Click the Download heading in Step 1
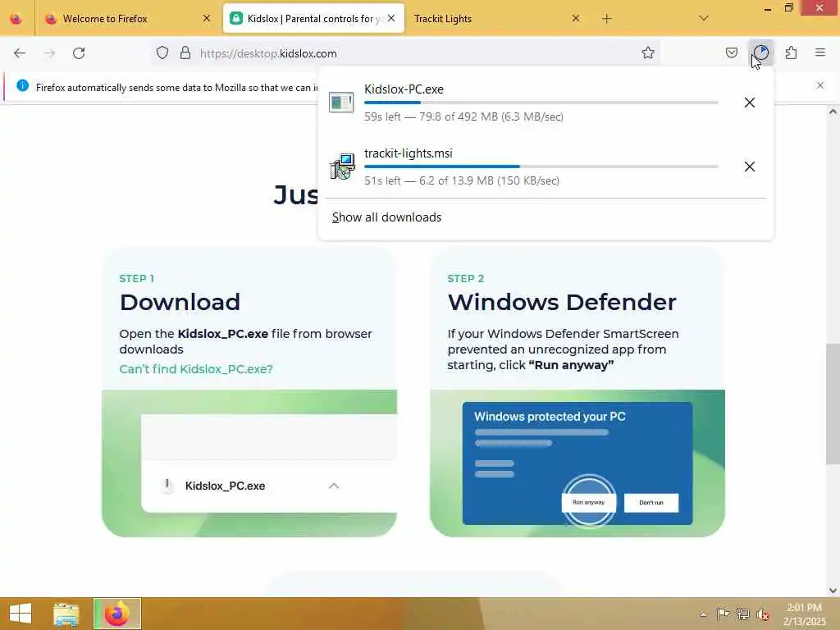Viewport: 840px width, 630px height. click(x=180, y=302)
